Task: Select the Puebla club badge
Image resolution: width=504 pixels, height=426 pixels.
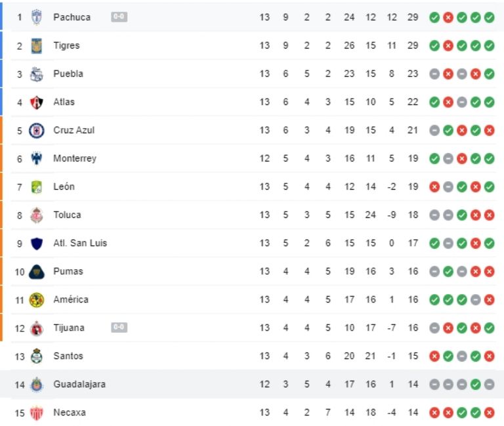Action: coord(37,74)
